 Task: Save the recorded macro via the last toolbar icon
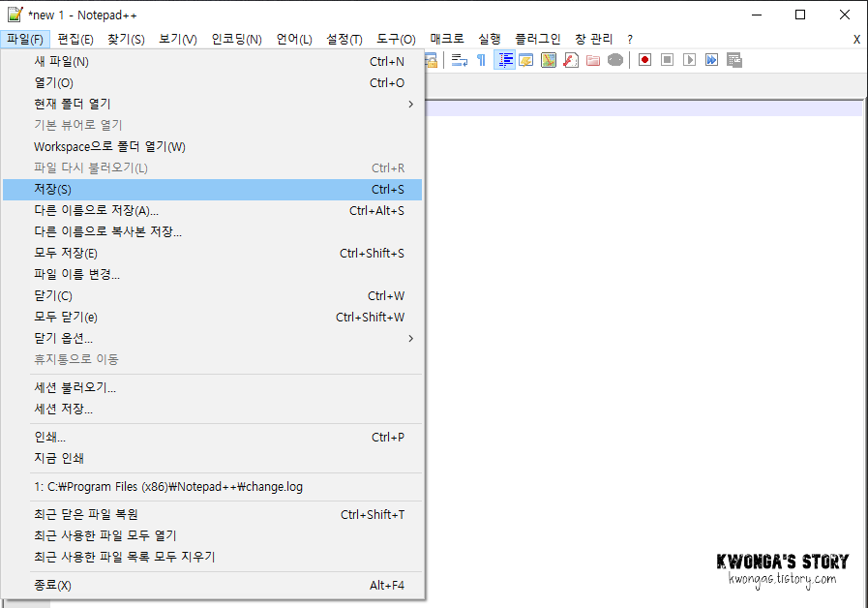pos(735,59)
